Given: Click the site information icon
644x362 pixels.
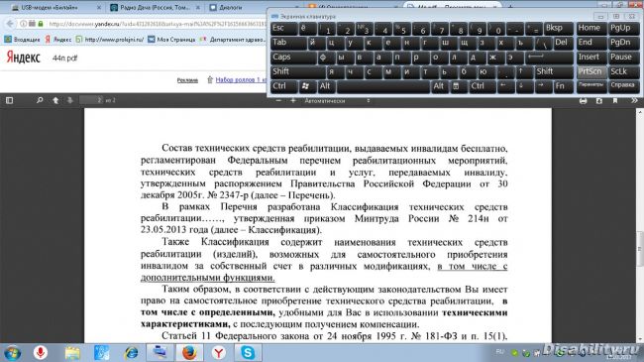Looking at the screenshot, I should 24,24.
